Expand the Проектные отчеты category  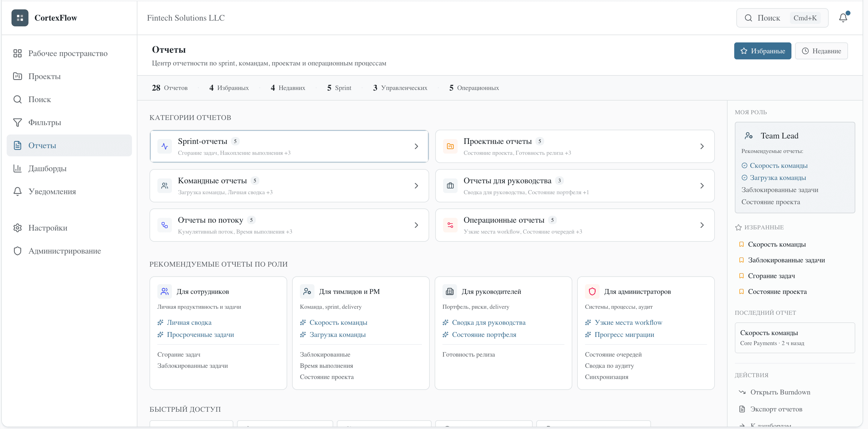click(702, 146)
